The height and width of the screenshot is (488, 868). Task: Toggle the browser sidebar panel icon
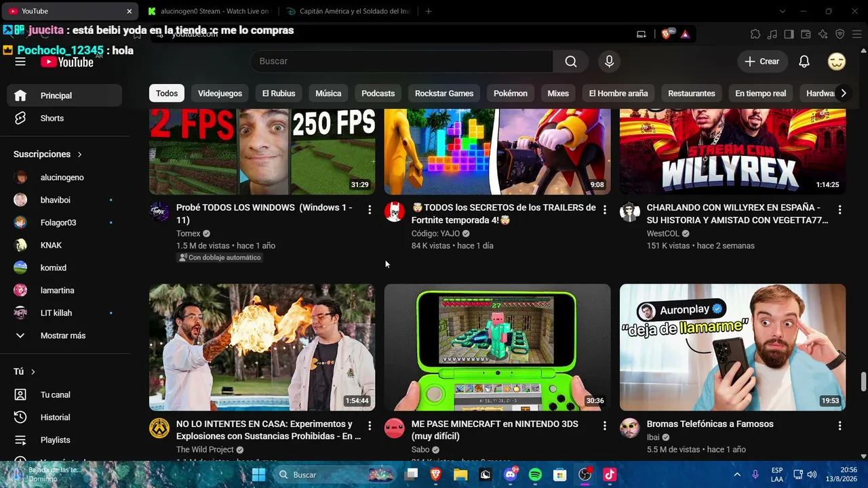tap(789, 34)
